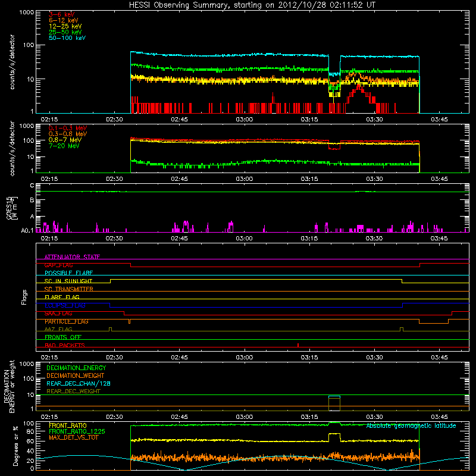Screen dimensions: 476x476
Task: Click the cyan REAR_DEC_CHAN box in decimation panel
Action: pyautogui.click(x=334, y=397)
